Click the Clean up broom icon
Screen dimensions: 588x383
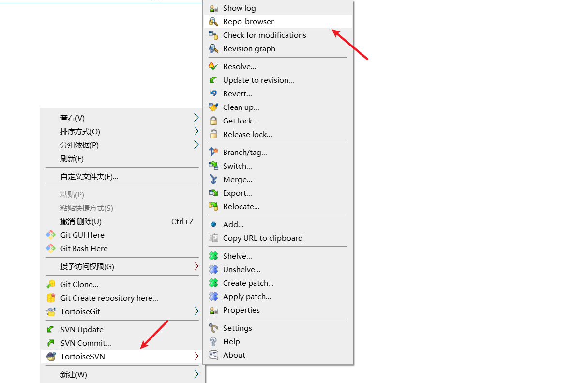(x=213, y=107)
